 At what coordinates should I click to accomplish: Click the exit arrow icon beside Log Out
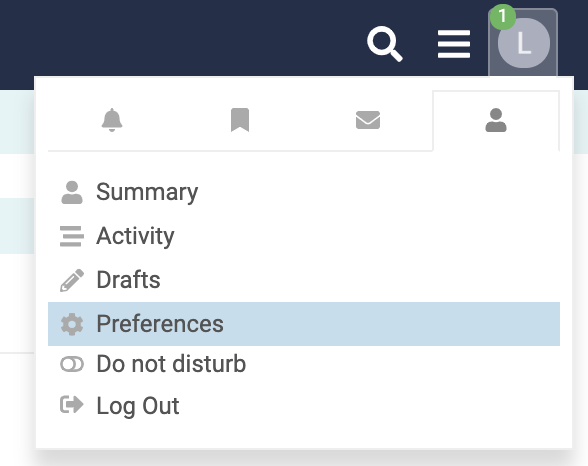pyautogui.click(x=72, y=405)
